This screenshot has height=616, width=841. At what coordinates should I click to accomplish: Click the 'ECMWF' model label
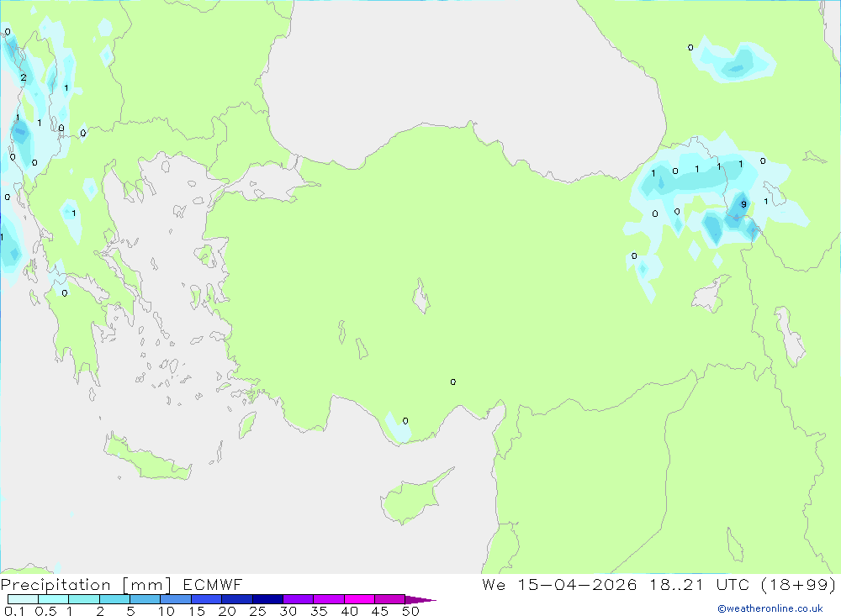(213, 584)
